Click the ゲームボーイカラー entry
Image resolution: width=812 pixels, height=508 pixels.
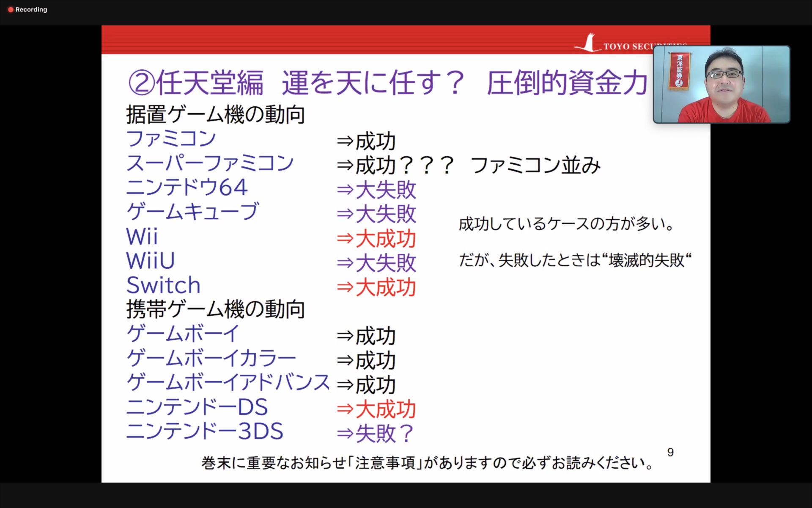click(211, 359)
